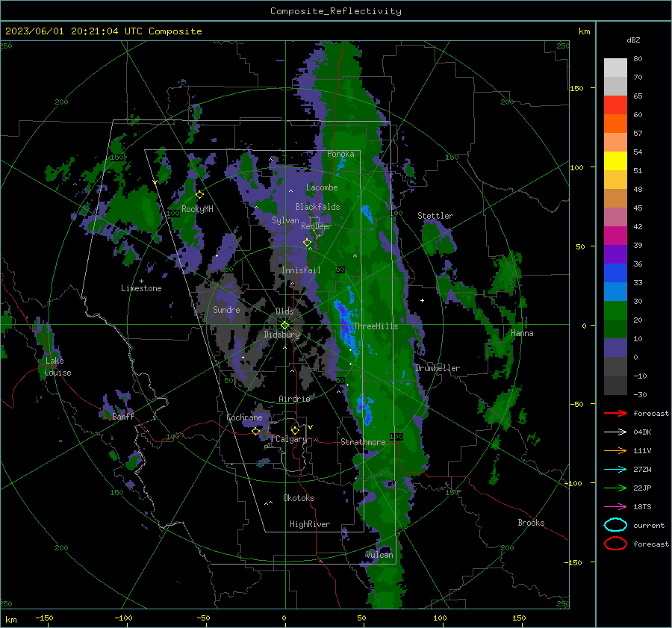Click the white 04DK arrow icon
The width and height of the screenshot is (672, 628).
[615, 432]
